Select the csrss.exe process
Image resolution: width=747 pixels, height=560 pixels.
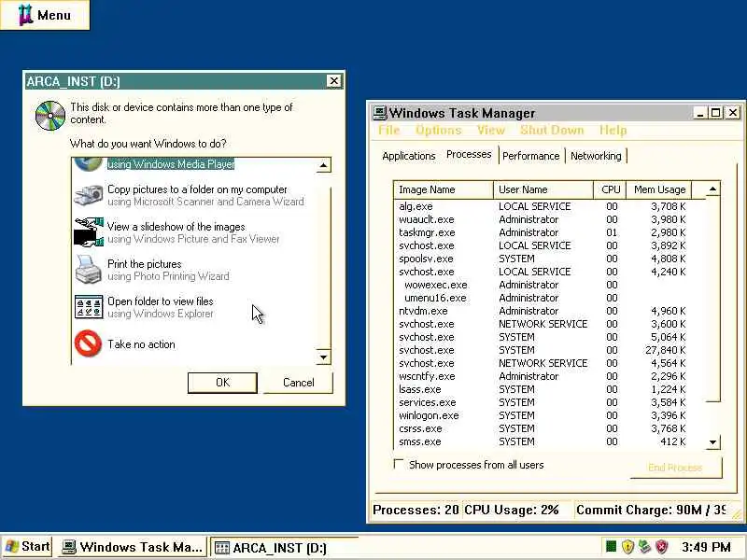tap(543, 428)
